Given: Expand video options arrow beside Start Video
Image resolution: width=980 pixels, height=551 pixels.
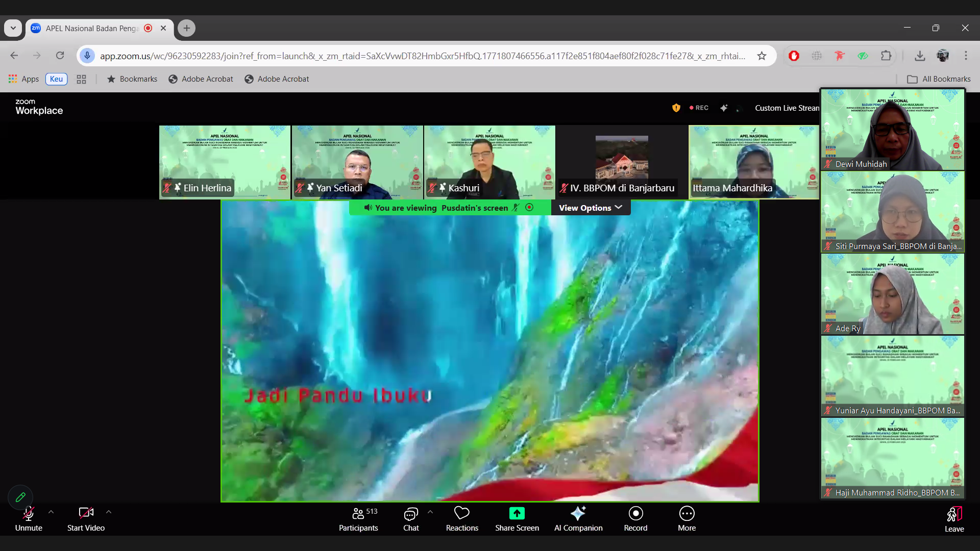Looking at the screenshot, I should pyautogui.click(x=109, y=512).
